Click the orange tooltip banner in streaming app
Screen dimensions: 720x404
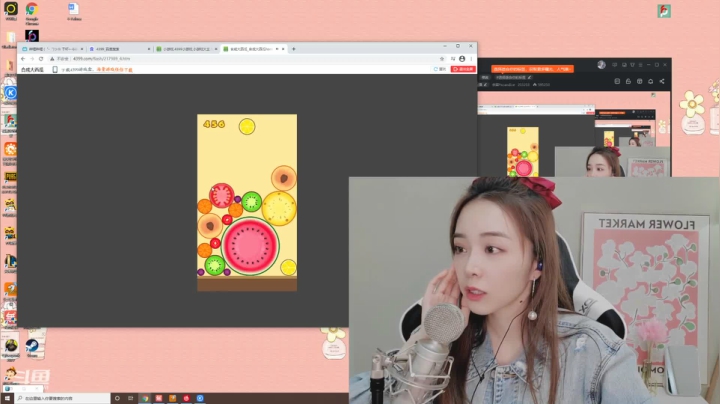532,69
